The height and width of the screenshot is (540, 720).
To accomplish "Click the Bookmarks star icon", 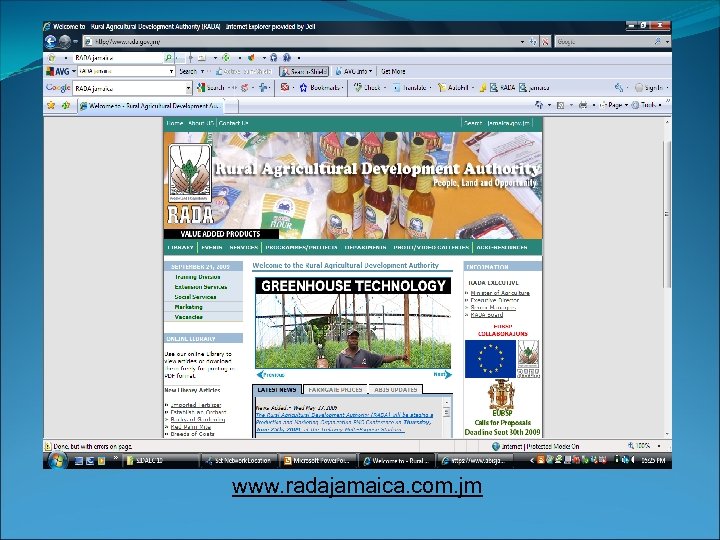I will pos(303,88).
